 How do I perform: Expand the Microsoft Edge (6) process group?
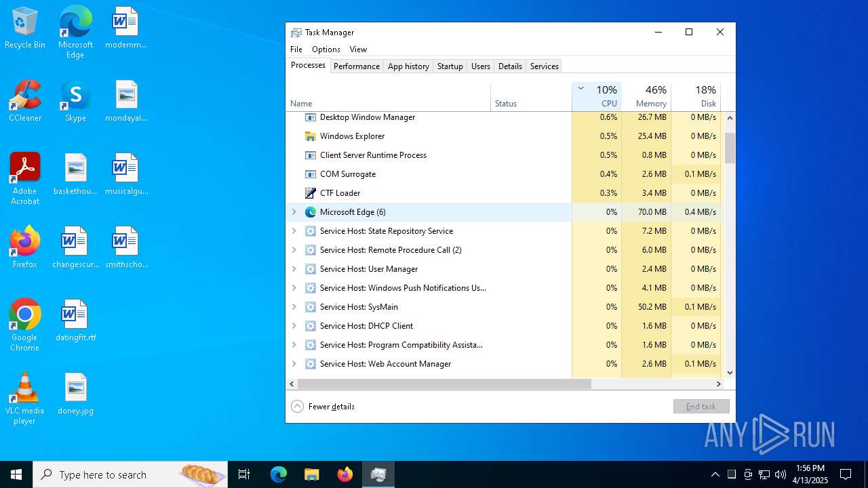point(294,212)
